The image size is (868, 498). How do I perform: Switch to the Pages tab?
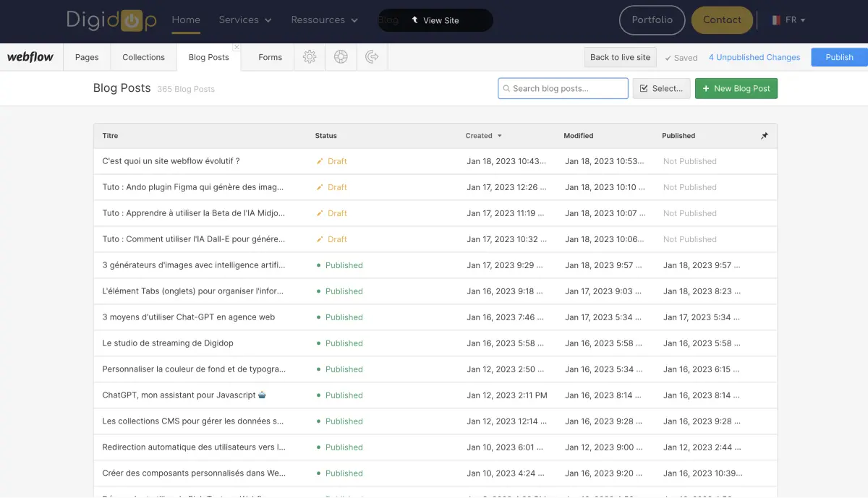click(x=87, y=57)
